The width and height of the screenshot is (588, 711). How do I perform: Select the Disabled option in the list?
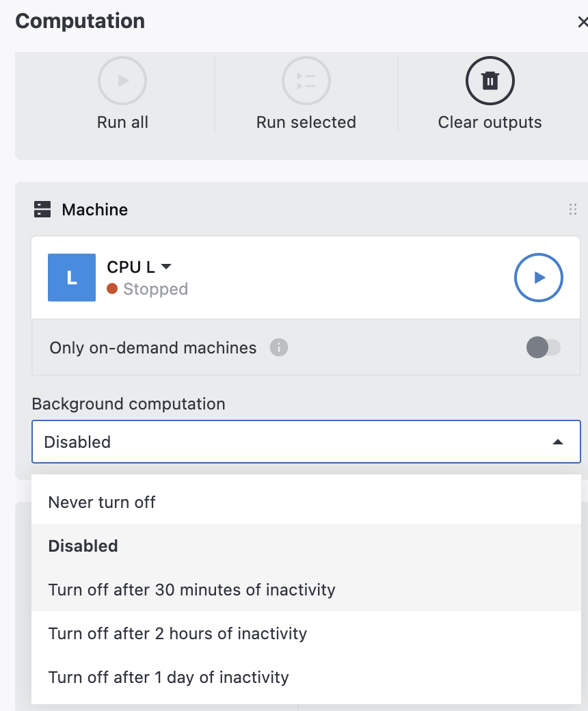[x=83, y=546]
